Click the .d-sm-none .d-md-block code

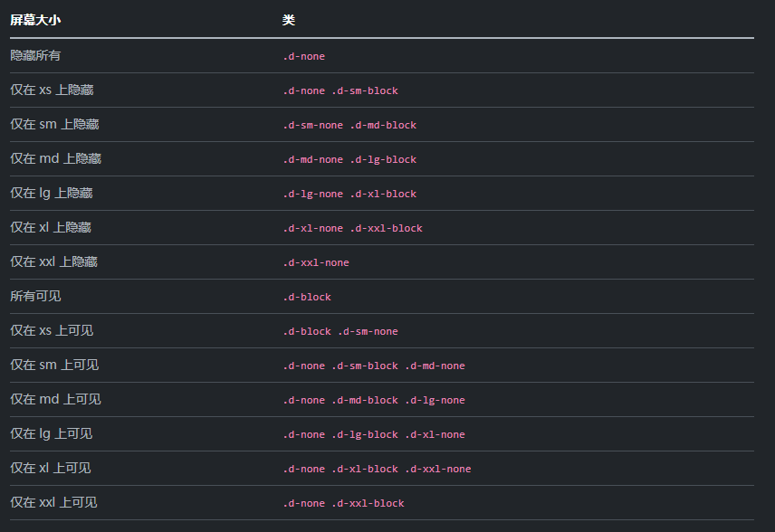(349, 125)
